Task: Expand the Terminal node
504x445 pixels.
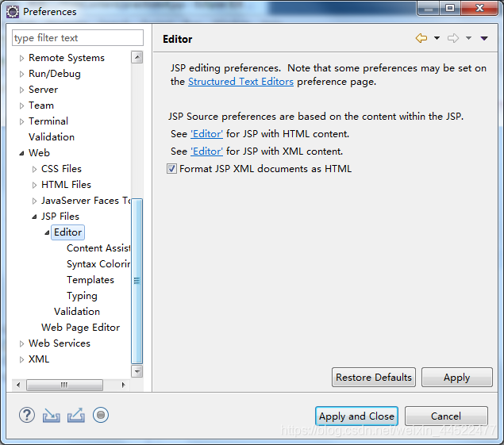Action: click(x=21, y=121)
